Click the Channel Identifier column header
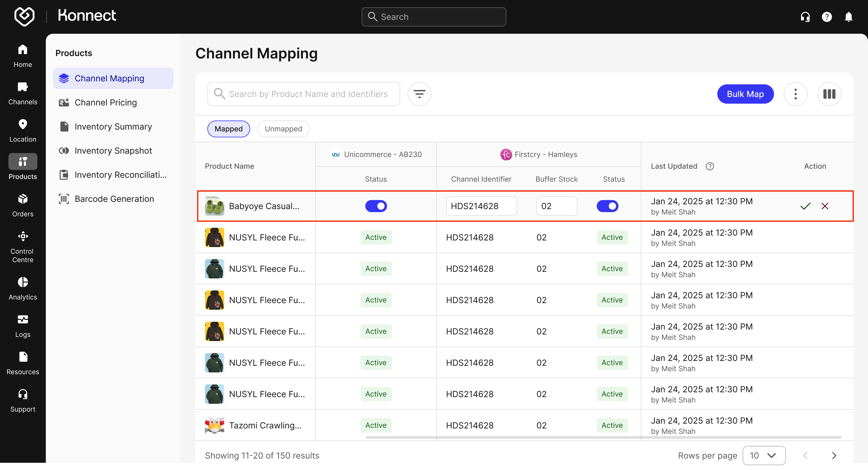The image size is (868, 470). [481, 179]
